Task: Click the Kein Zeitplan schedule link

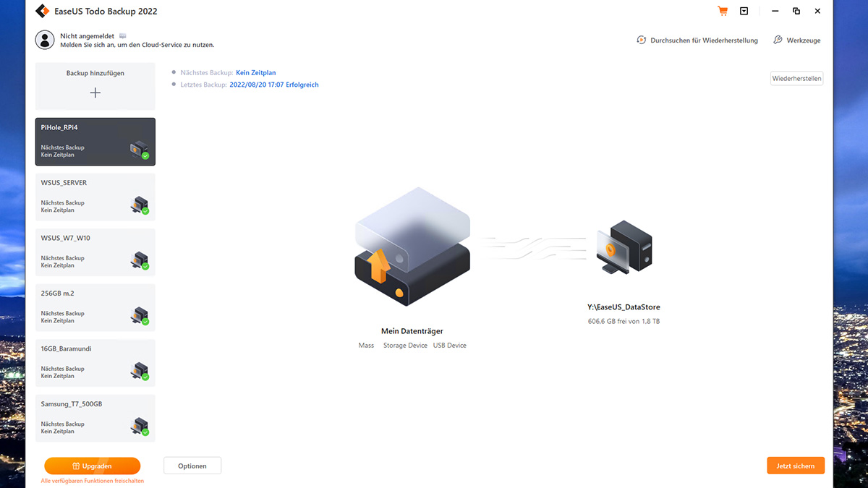Action: (x=256, y=73)
